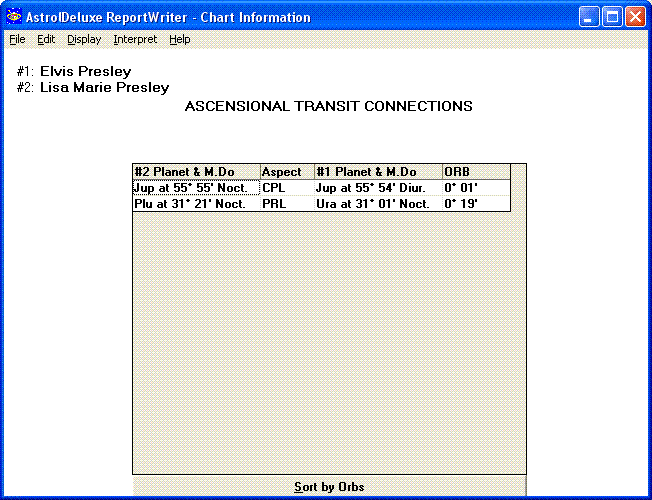Viewport: 652px width, 500px height.
Task: Select the Ura at 31° 01' Noct. cell
Action: click(x=378, y=204)
